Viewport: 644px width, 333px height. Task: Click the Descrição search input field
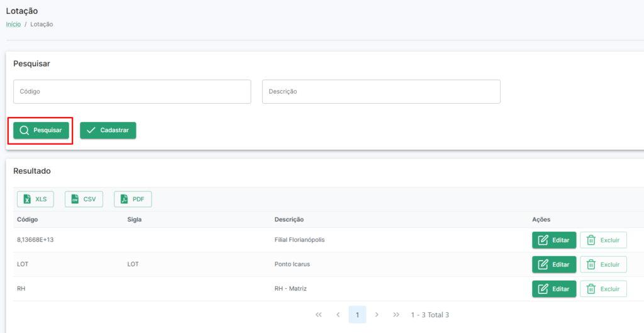(381, 92)
